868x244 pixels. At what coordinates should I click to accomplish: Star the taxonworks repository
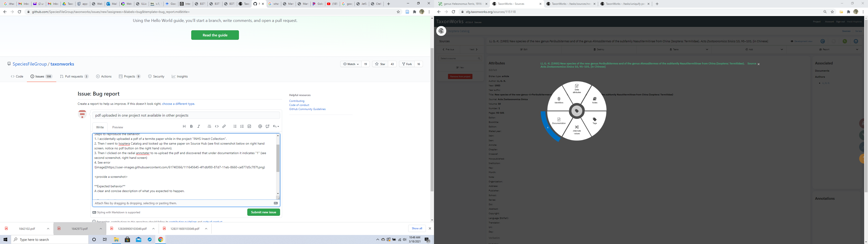coord(380,64)
